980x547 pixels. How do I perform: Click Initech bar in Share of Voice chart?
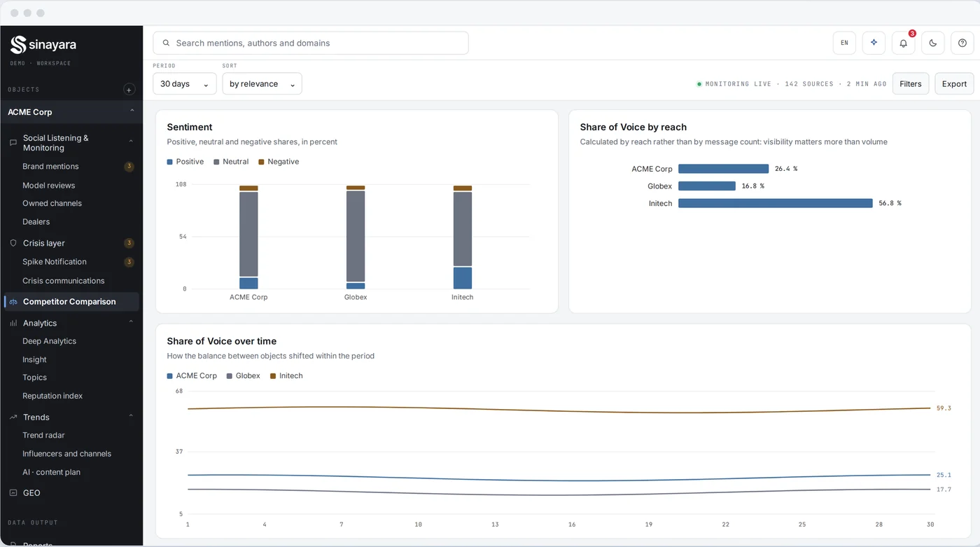click(776, 203)
